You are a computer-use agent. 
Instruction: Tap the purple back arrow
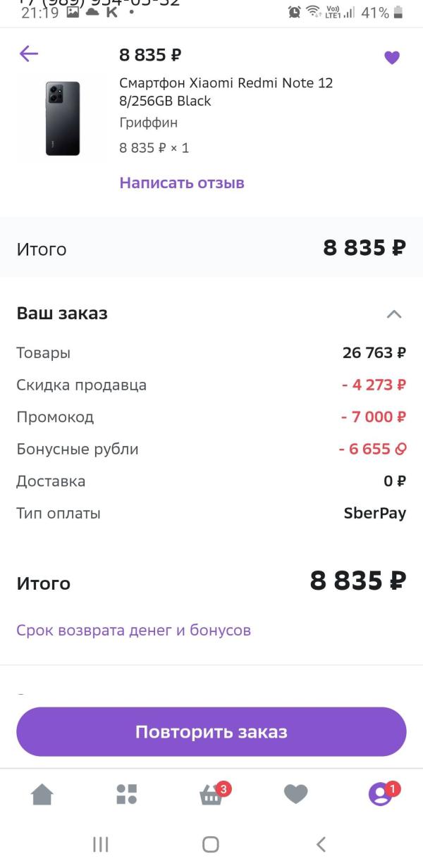pos(29,54)
